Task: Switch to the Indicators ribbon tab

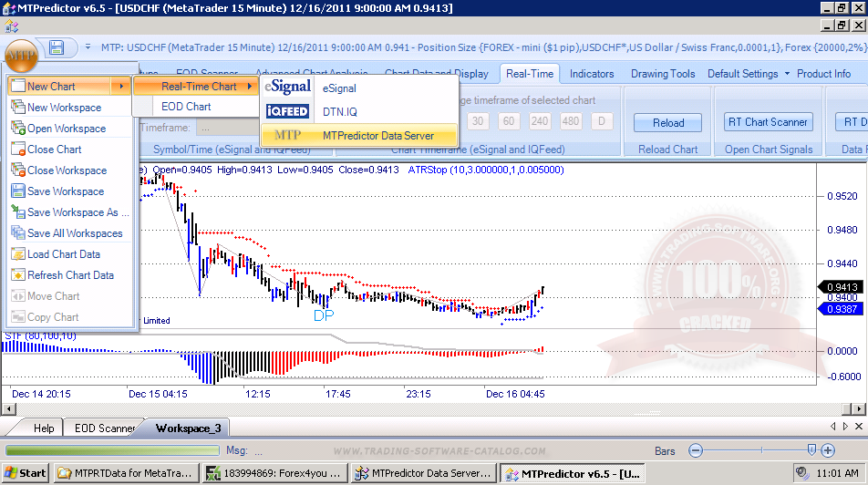Action: [592, 74]
